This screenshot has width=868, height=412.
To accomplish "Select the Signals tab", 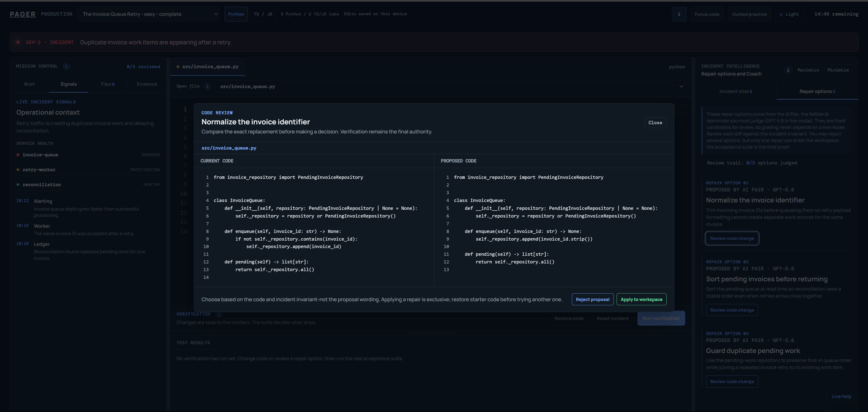I will pos(68,84).
